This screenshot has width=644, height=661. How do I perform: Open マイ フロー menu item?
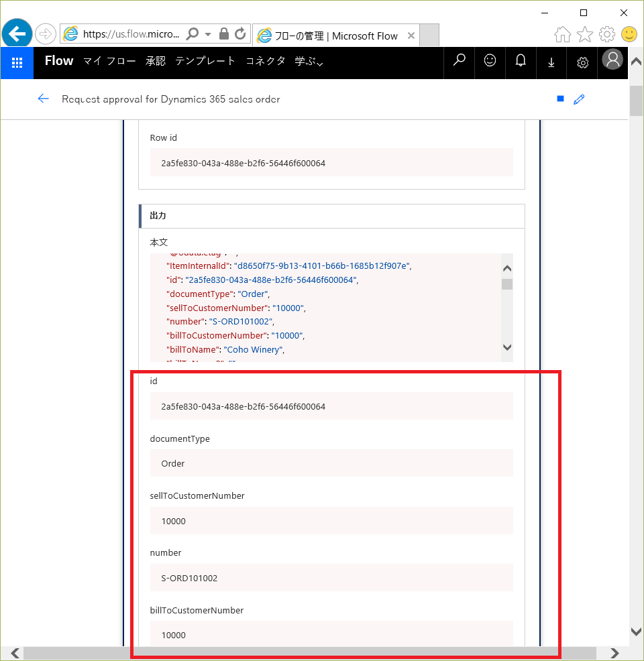(x=109, y=61)
